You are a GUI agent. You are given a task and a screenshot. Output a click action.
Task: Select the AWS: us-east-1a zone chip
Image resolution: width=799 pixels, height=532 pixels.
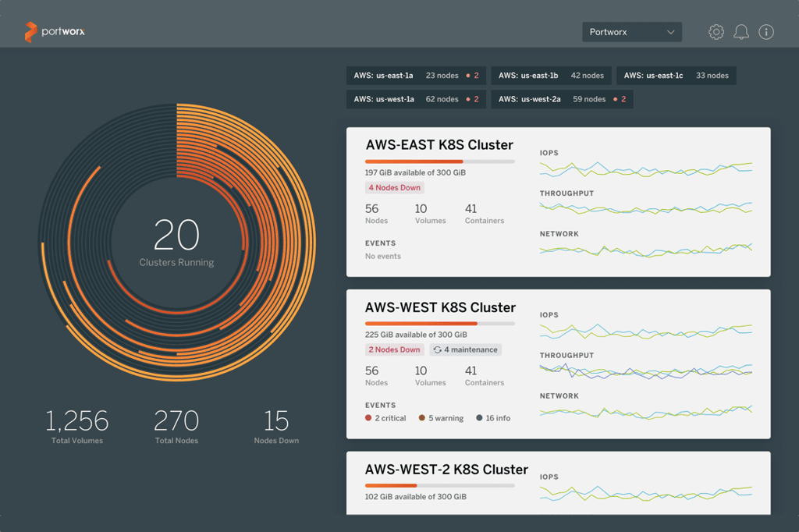[x=416, y=76]
